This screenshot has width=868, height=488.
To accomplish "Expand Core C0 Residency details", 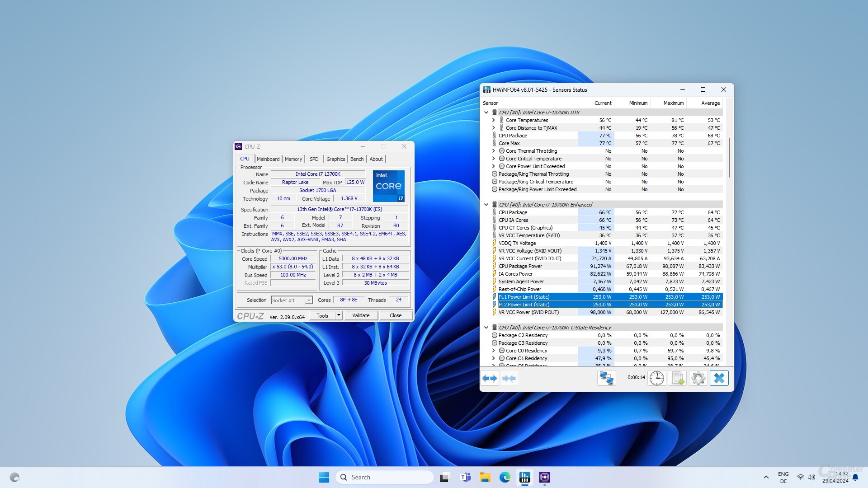I will (494, 350).
